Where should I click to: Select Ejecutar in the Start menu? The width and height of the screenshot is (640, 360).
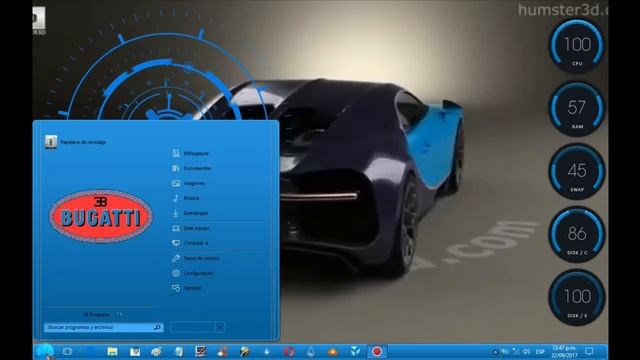point(187,288)
